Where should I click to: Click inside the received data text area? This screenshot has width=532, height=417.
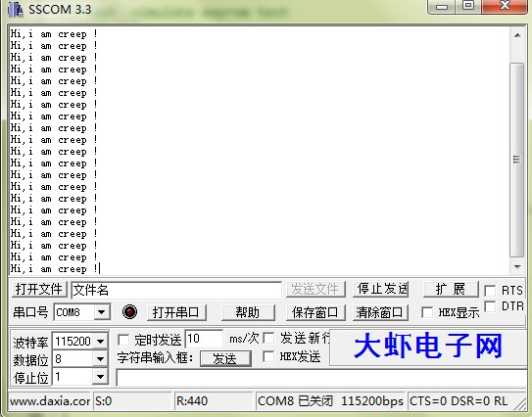tap(260, 151)
